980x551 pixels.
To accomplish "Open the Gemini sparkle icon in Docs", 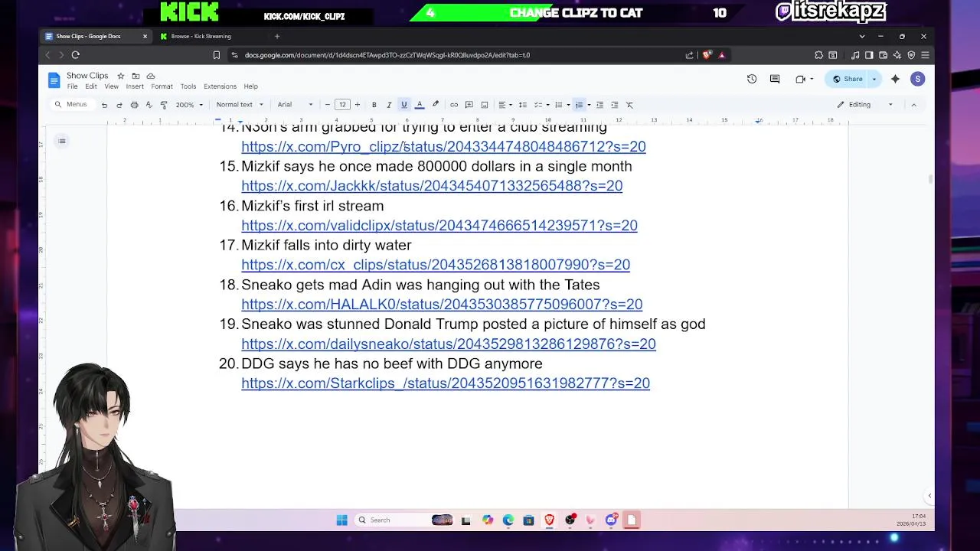I will 895,79.
